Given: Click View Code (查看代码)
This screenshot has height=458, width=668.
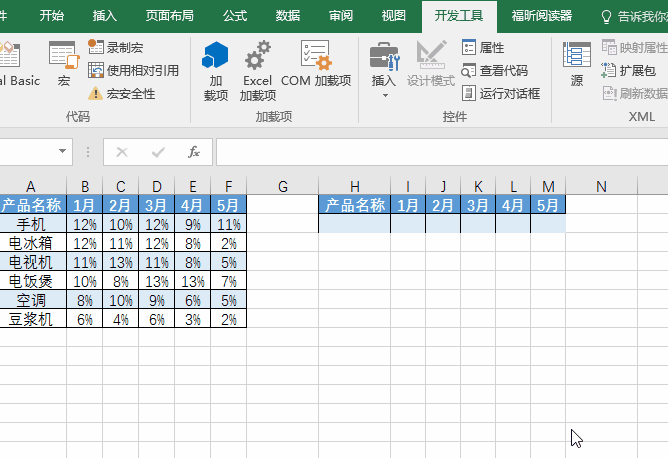Looking at the screenshot, I should tap(495, 70).
